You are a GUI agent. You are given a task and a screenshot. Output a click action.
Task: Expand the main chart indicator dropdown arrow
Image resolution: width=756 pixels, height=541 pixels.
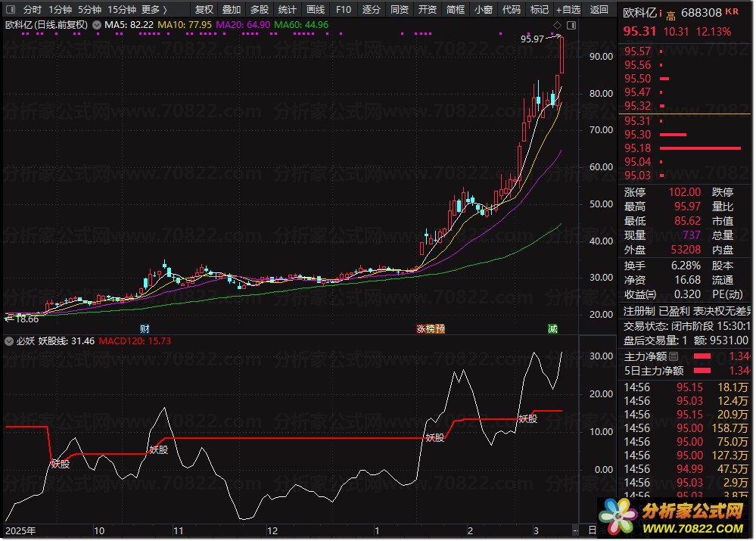point(96,25)
